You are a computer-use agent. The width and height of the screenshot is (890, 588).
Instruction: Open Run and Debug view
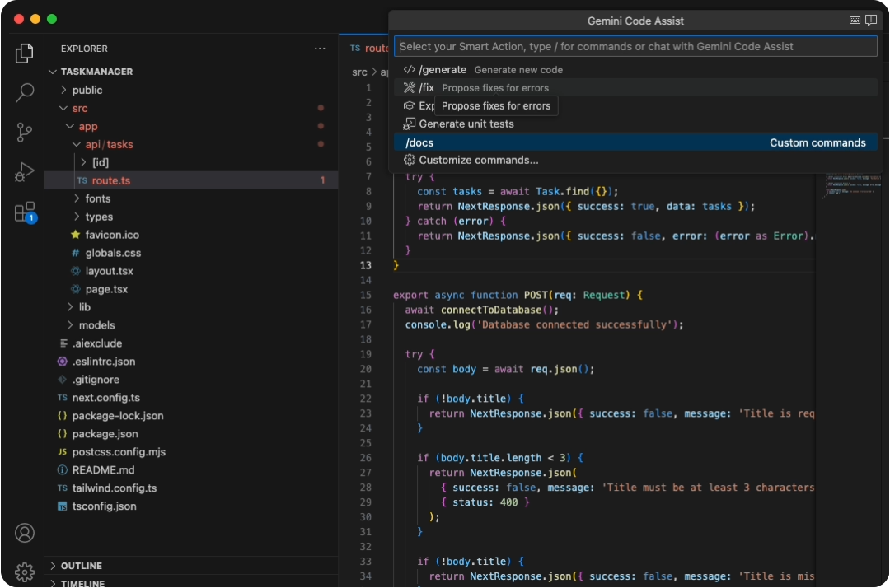pyautogui.click(x=24, y=172)
